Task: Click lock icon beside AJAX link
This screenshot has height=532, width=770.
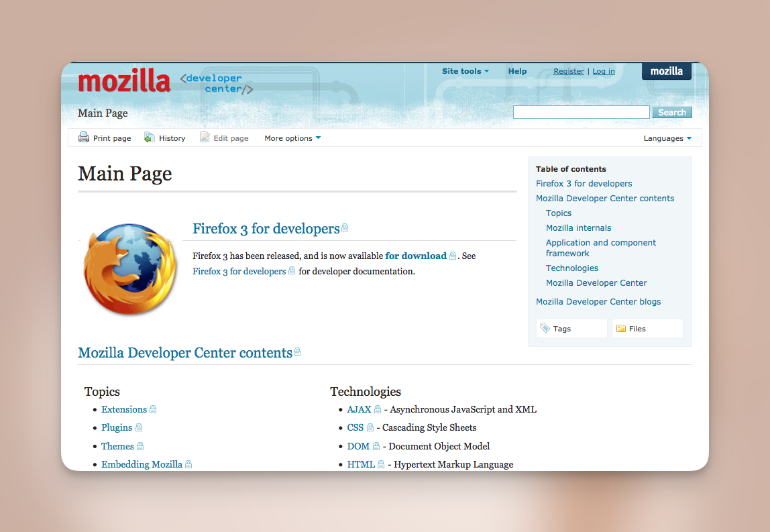Action: (x=378, y=409)
